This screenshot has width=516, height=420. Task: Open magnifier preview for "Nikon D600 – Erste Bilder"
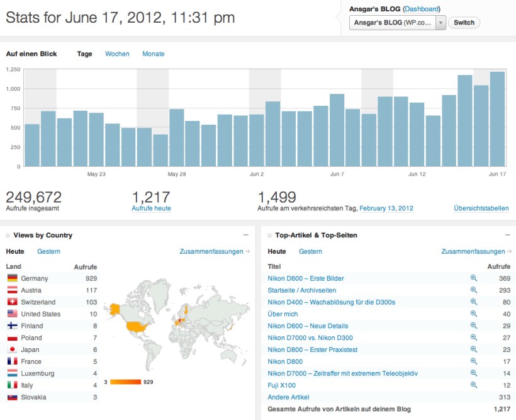(473, 278)
